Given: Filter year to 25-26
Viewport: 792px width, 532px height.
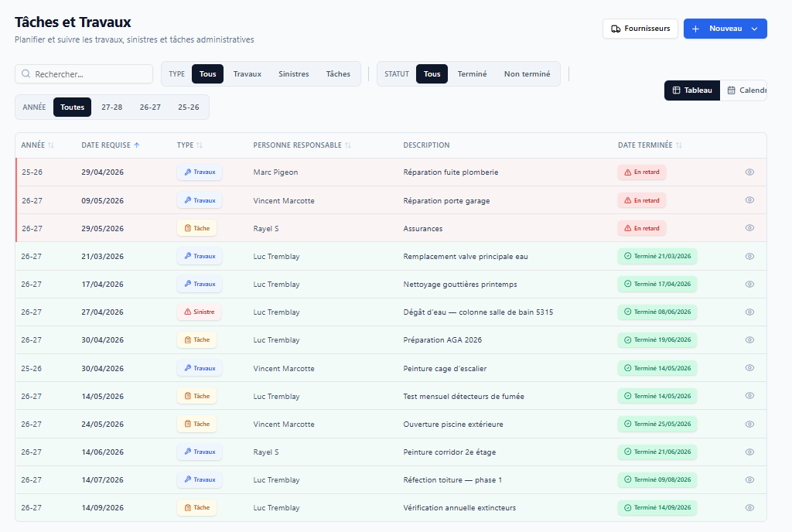Looking at the screenshot, I should [189, 107].
